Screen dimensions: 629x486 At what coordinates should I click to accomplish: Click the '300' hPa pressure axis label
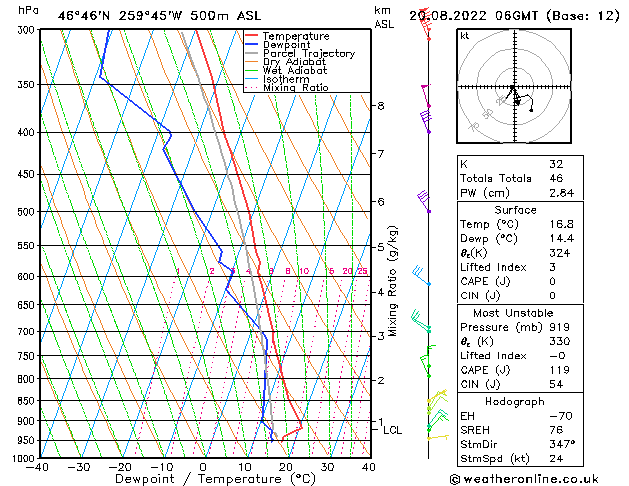[28, 30]
